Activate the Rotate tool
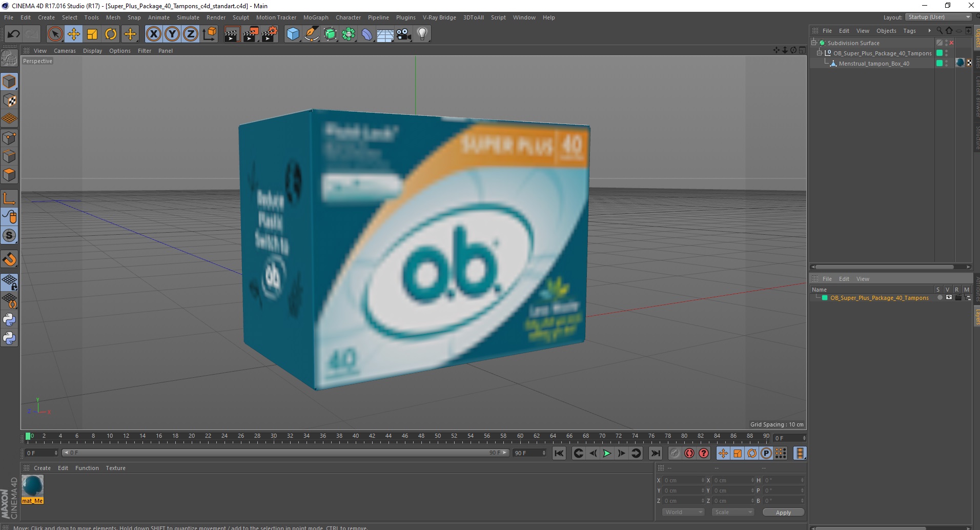The height and width of the screenshot is (530, 980). click(x=111, y=34)
